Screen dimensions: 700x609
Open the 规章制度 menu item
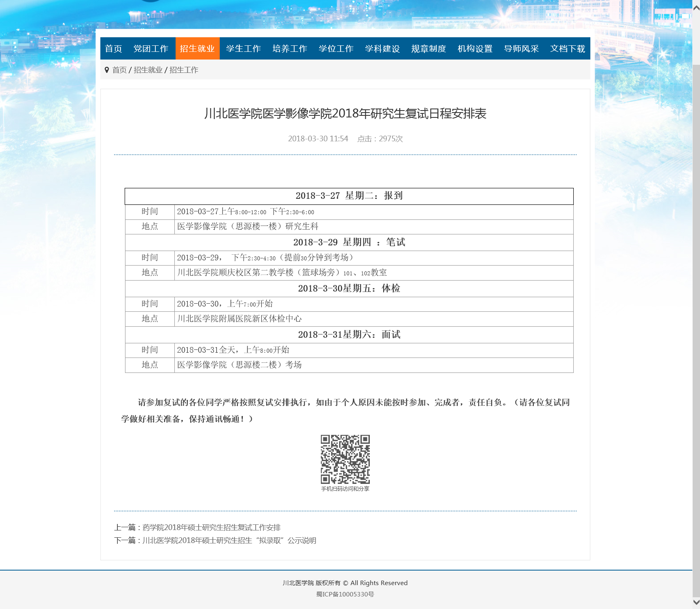[x=428, y=49]
